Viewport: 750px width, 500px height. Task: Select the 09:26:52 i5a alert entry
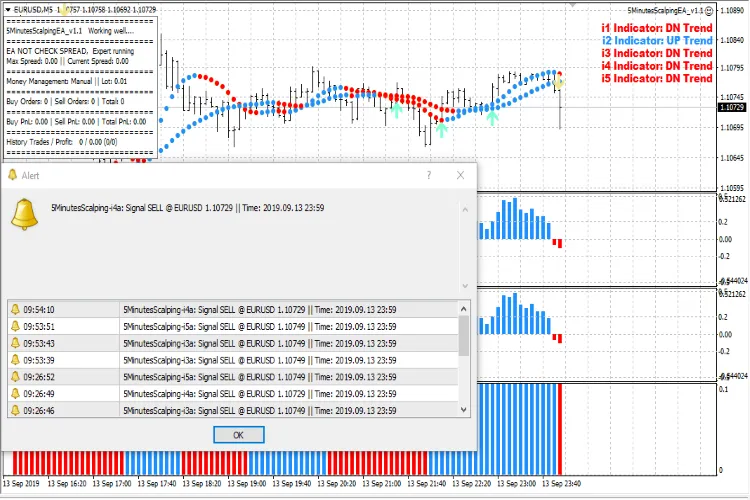[x=238, y=377]
